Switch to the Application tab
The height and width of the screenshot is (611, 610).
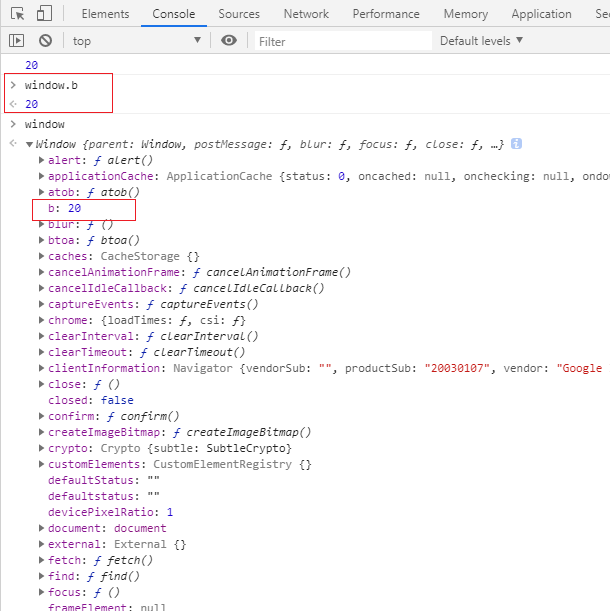click(541, 14)
